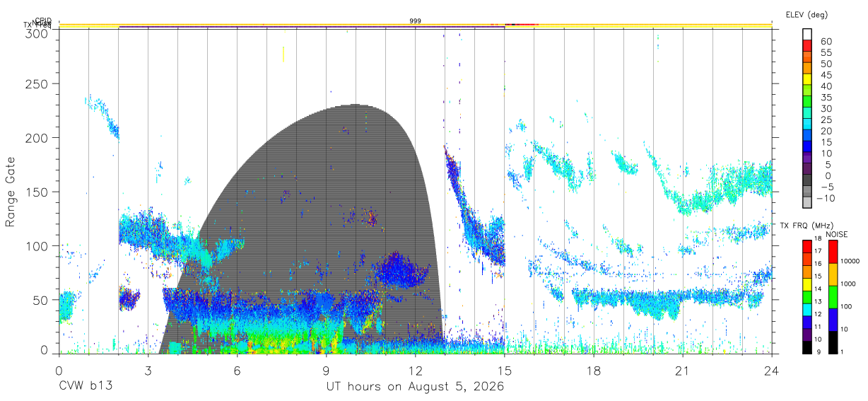Viewport: 868px width, 401px height.
Task: Click the "50" Range Gate axis label
Action: [x=41, y=300]
